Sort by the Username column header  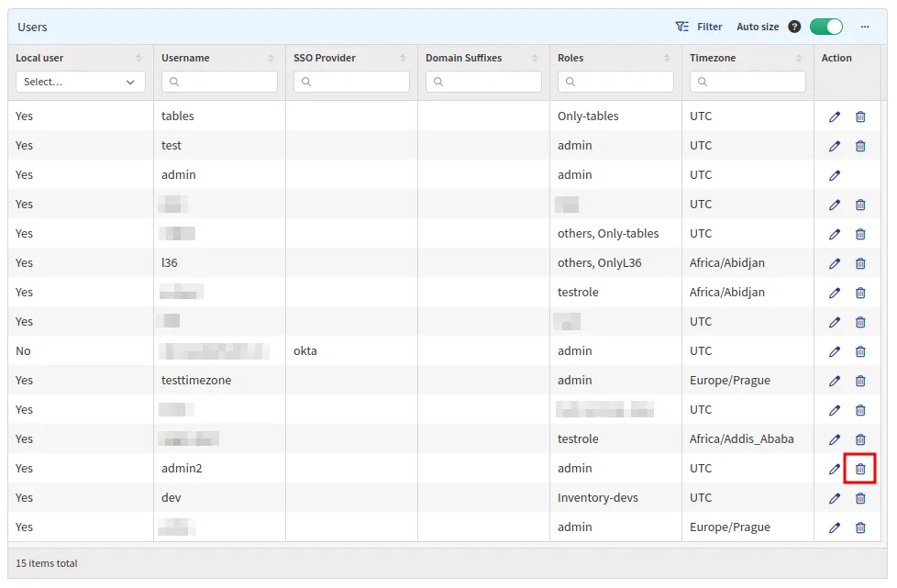pos(185,58)
